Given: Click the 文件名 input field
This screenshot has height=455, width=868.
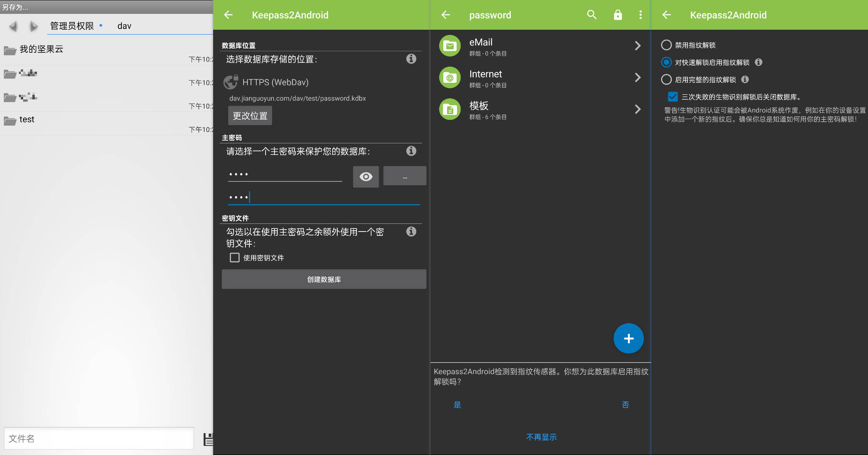Looking at the screenshot, I should pyautogui.click(x=99, y=438).
